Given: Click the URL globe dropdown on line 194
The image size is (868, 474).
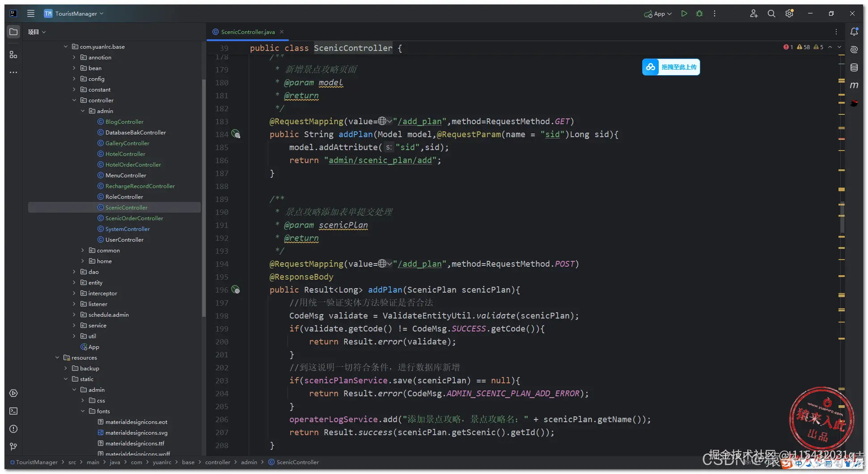Looking at the screenshot, I should 385,264.
